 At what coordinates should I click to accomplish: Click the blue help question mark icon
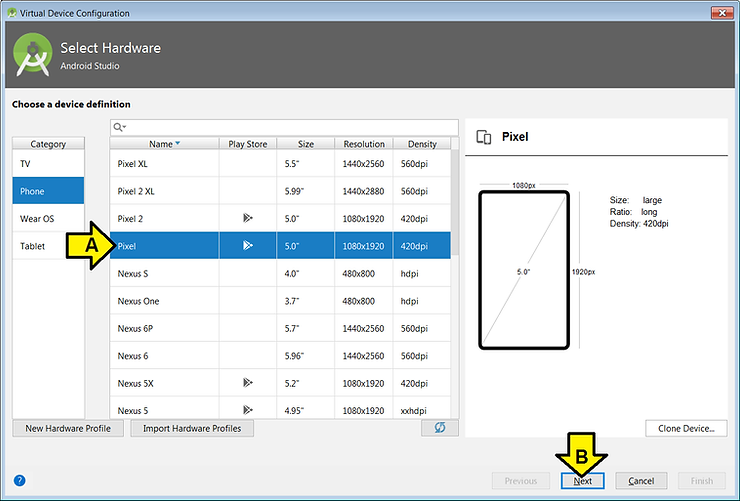point(20,481)
